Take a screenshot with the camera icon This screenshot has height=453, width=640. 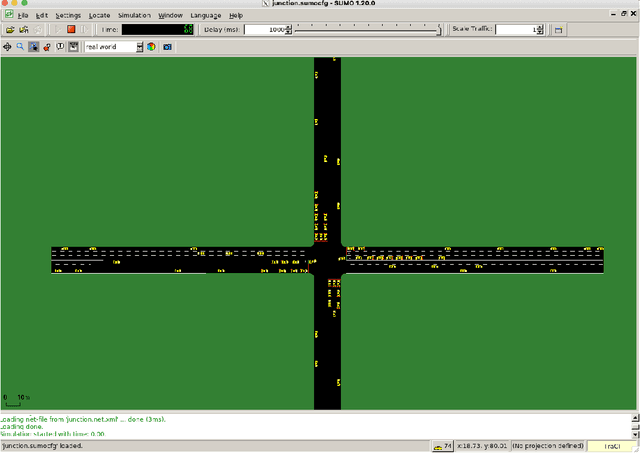(x=167, y=47)
